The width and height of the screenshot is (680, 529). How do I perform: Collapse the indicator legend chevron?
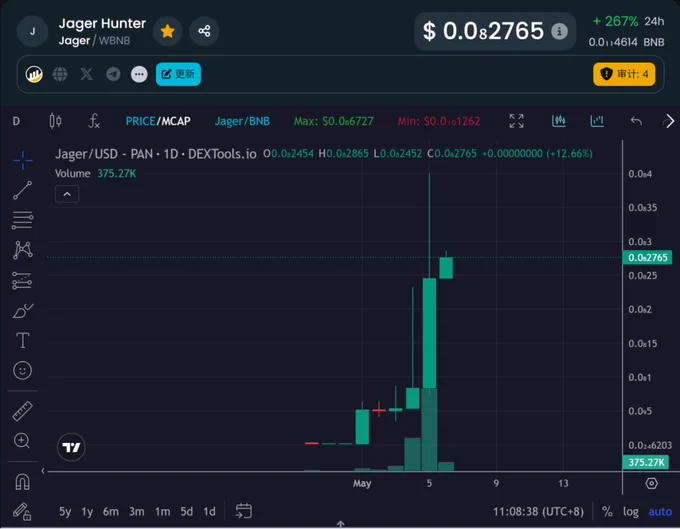[x=67, y=194]
